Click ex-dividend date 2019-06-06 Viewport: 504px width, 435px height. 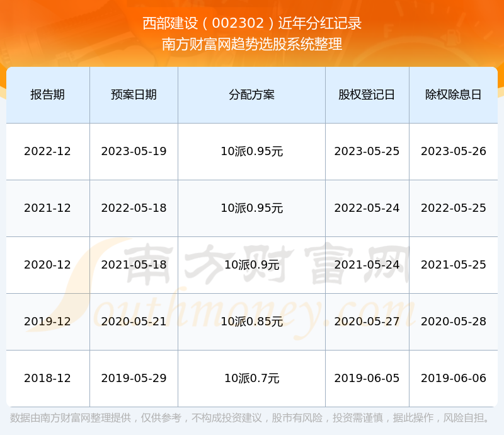[454, 378]
